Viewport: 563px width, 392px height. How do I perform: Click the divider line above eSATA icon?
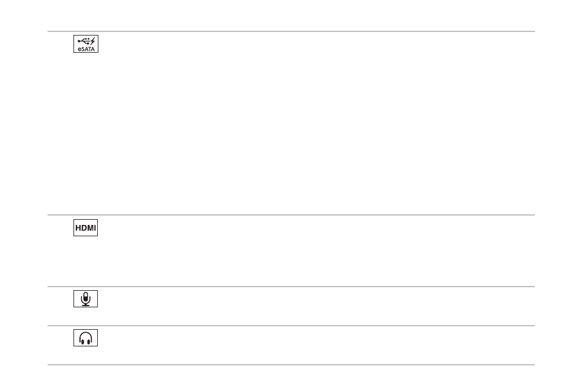click(291, 31)
